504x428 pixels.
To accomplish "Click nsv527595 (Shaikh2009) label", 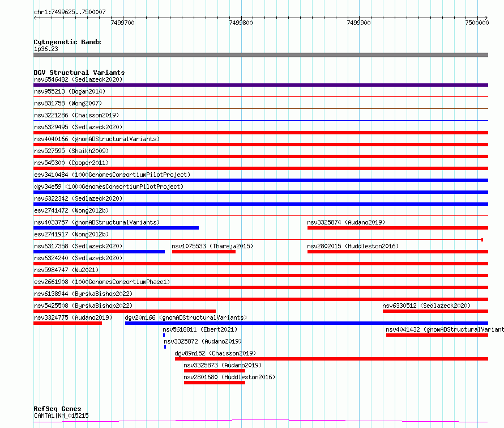I will [71, 151].
